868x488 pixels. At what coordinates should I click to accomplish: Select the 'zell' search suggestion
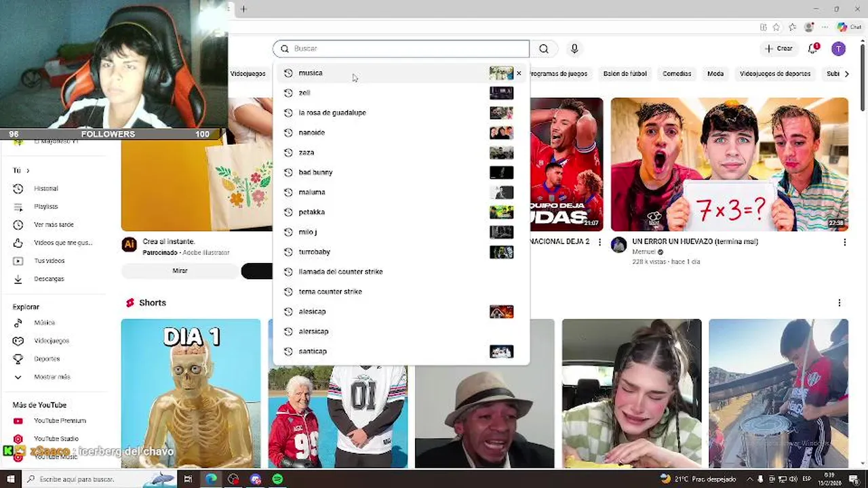coord(401,93)
